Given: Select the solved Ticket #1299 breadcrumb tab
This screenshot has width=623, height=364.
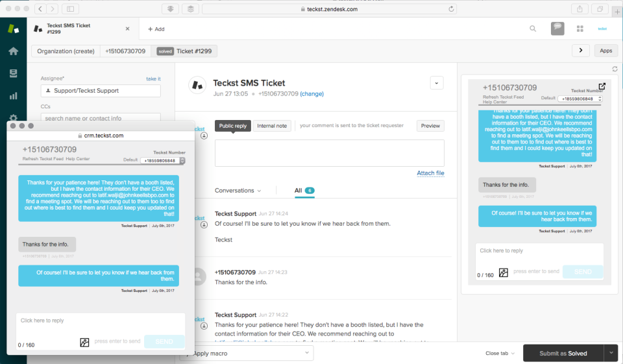Looking at the screenshot, I should (x=184, y=51).
